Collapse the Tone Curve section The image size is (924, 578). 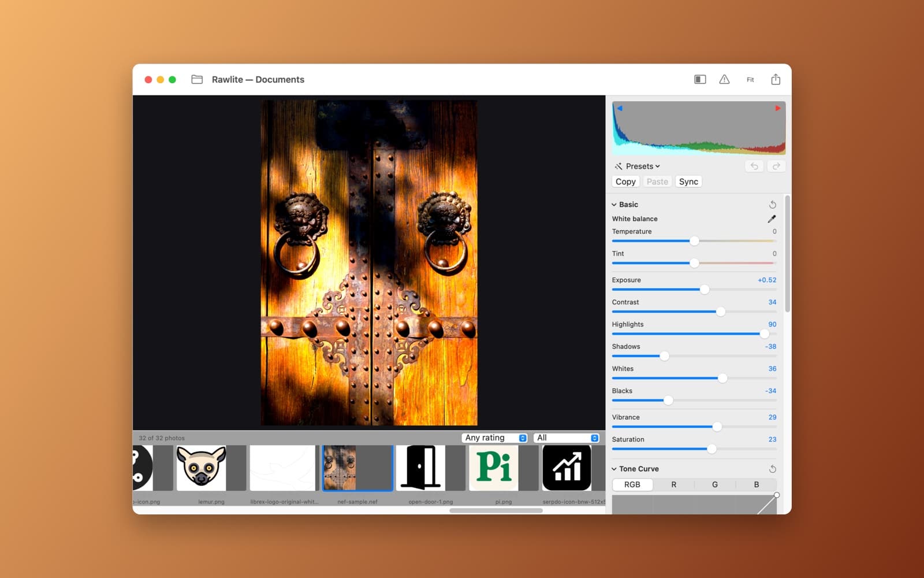(614, 469)
